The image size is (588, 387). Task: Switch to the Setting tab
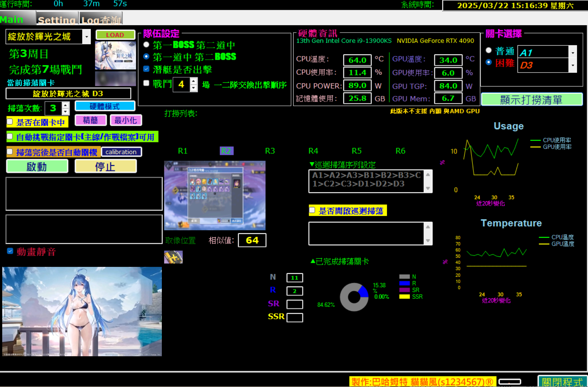(57, 20)
